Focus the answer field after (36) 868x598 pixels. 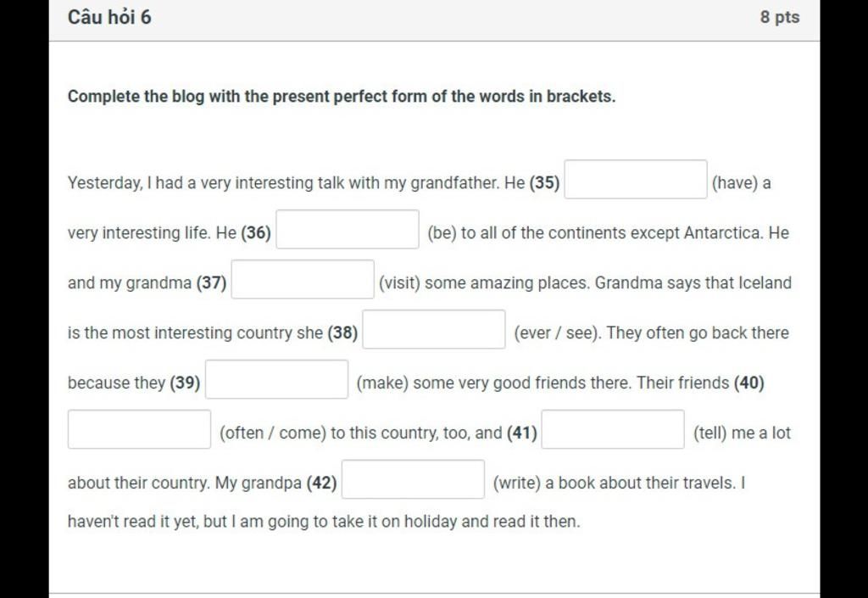[348, 230]
